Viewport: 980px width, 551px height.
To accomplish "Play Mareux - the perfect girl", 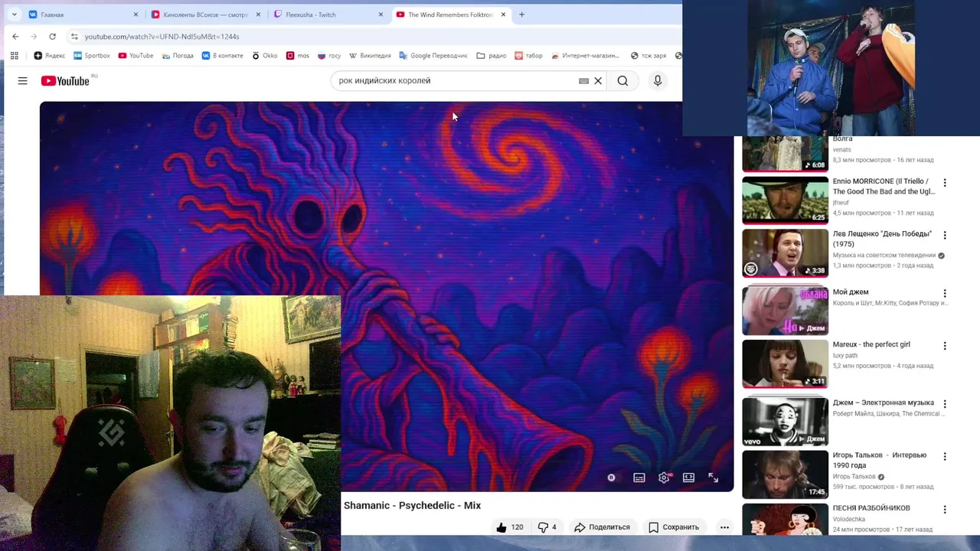I will point(785,364).
